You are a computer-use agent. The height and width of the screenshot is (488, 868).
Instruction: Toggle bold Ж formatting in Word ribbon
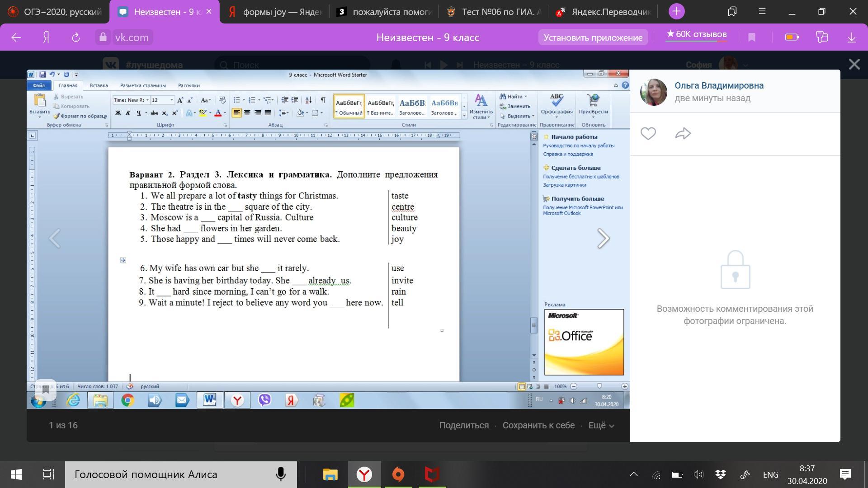click(x=118, y=113)
